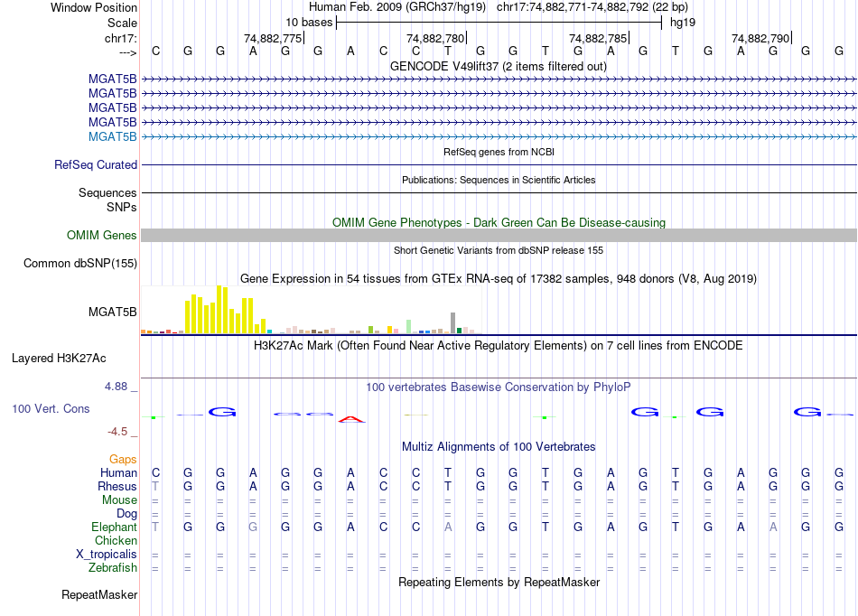Click the light-blue MGAT5B transcript label

pyautogui.click(x=112, y=136)
